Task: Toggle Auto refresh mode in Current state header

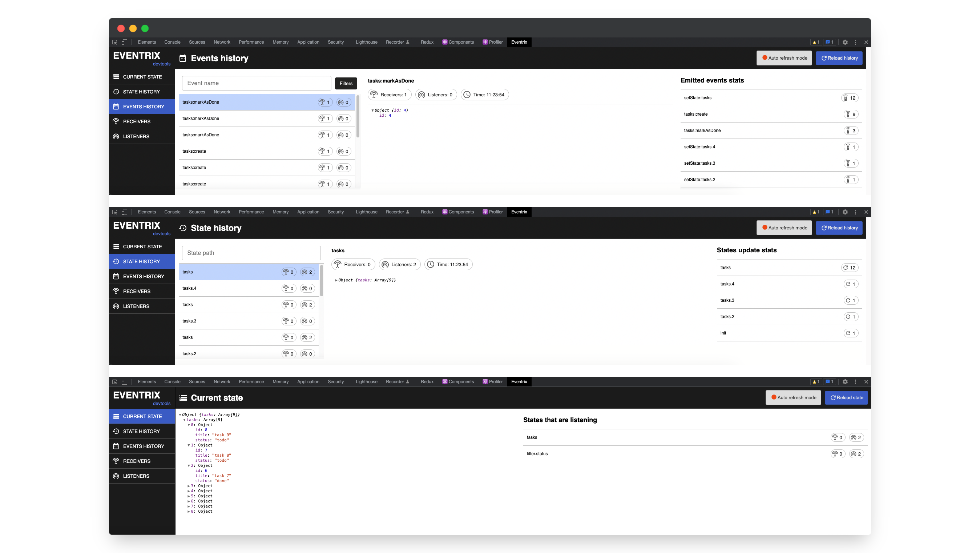Action: tap(793, 398)
